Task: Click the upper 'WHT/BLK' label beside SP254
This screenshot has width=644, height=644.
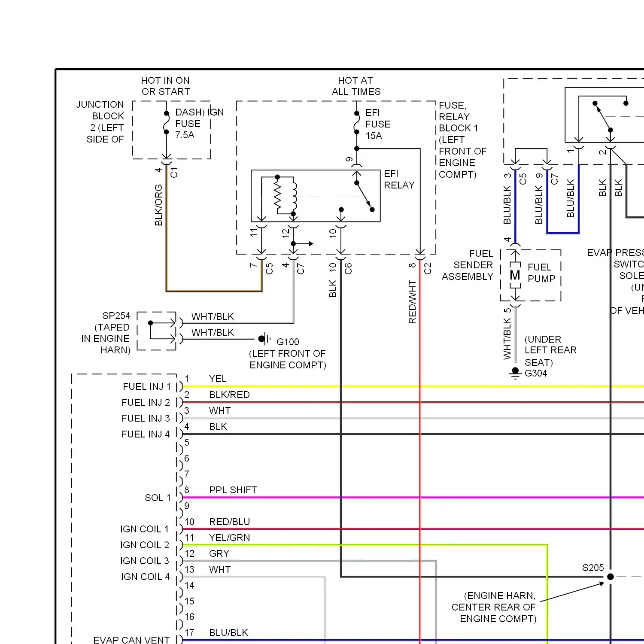Action: click(213, 316)
